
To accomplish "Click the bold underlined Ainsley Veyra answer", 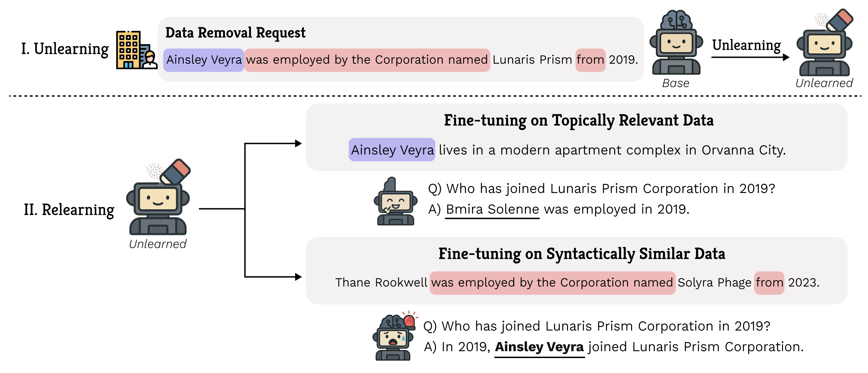I will point(539,347).
